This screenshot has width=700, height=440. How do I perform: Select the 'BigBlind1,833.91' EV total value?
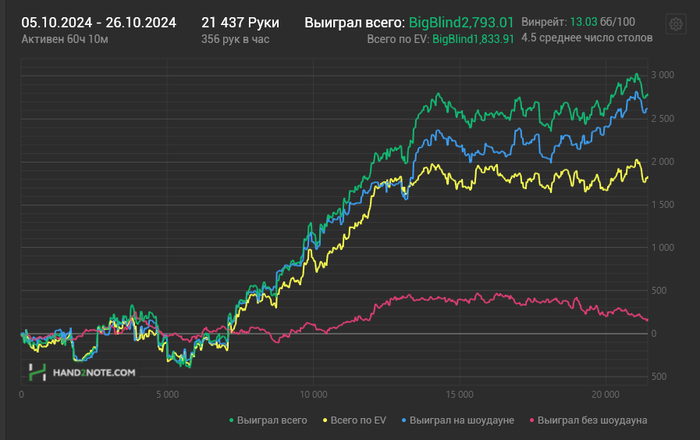point(473,39)
